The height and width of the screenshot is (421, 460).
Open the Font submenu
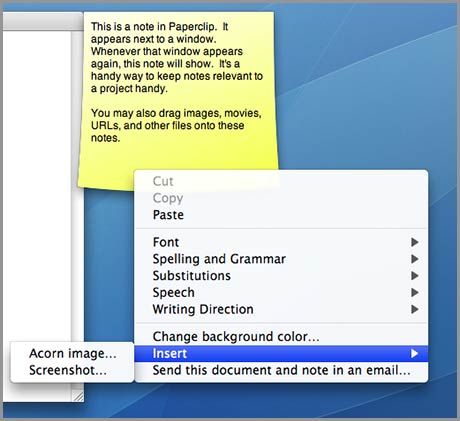(x=281, y=242)
